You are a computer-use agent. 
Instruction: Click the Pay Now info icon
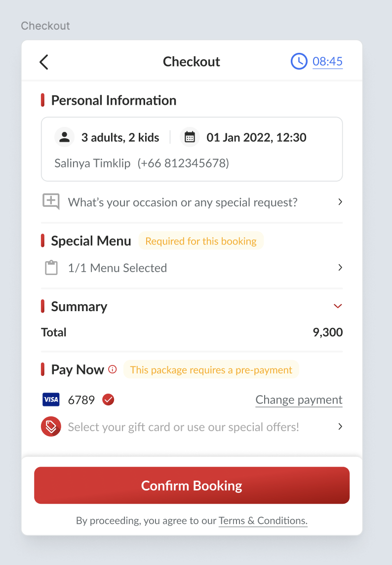[x=113, y=369]
